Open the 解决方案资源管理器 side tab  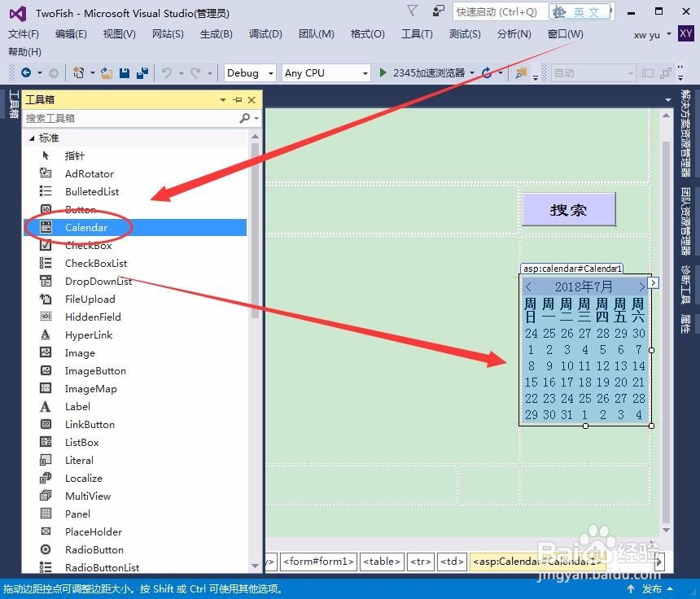(685, 133)
